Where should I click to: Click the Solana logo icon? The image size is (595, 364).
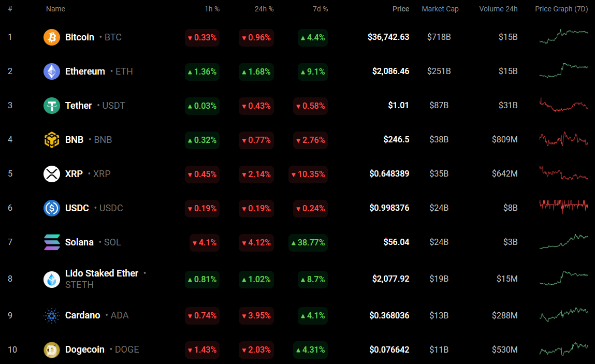[52, 242]
